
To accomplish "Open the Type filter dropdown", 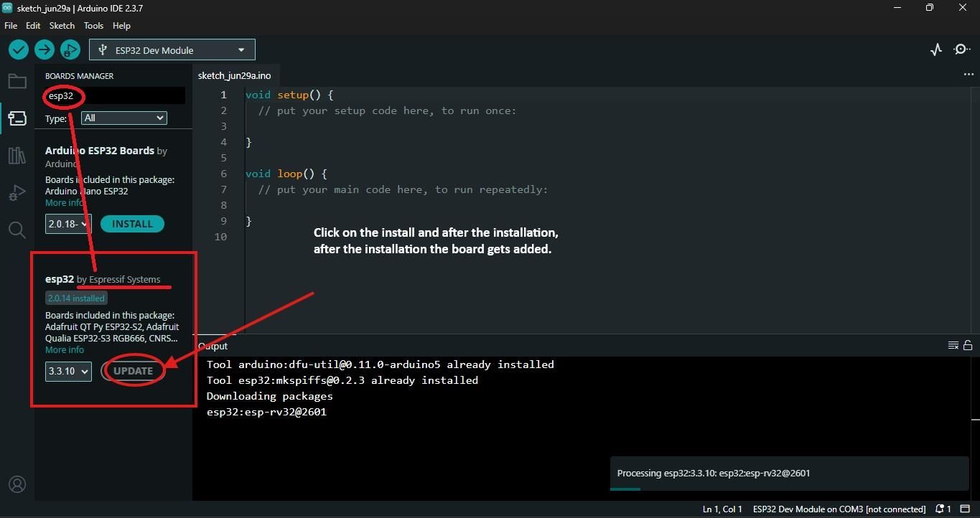I will [x=124, y=118].
